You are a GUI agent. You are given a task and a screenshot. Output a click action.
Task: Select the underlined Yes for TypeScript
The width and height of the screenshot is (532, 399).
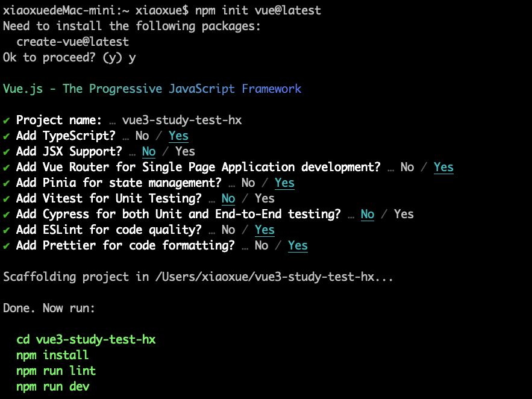click(x=178, y=136)
